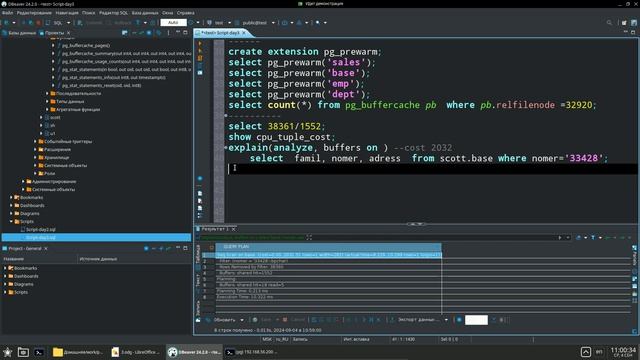This screenshot has height=360, width=640.
Task: Open the Файл menu
Action: pyautogui.click(x=7, y=13)
